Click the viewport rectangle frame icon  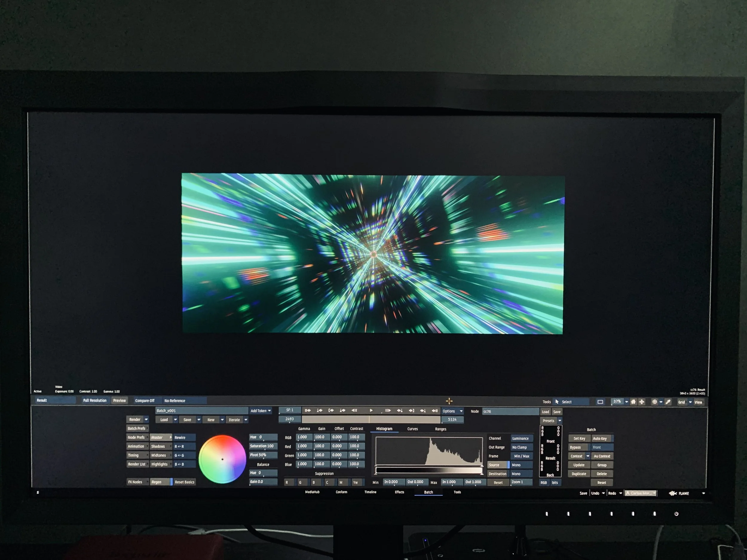(x=600, y=402)
